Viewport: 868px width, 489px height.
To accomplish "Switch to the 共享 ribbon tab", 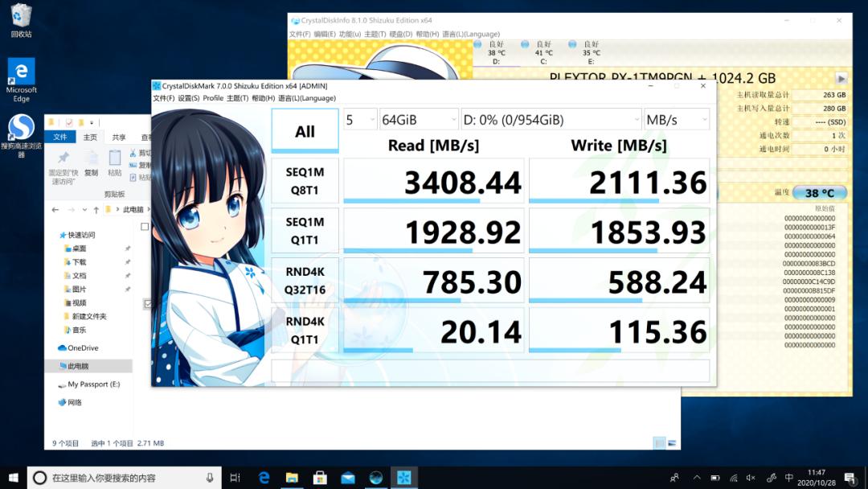I will pyautogui.click(x=119, y=138).
